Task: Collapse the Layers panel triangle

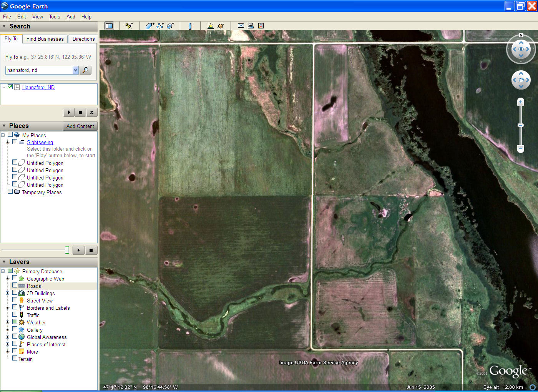Action: (4, 262)
